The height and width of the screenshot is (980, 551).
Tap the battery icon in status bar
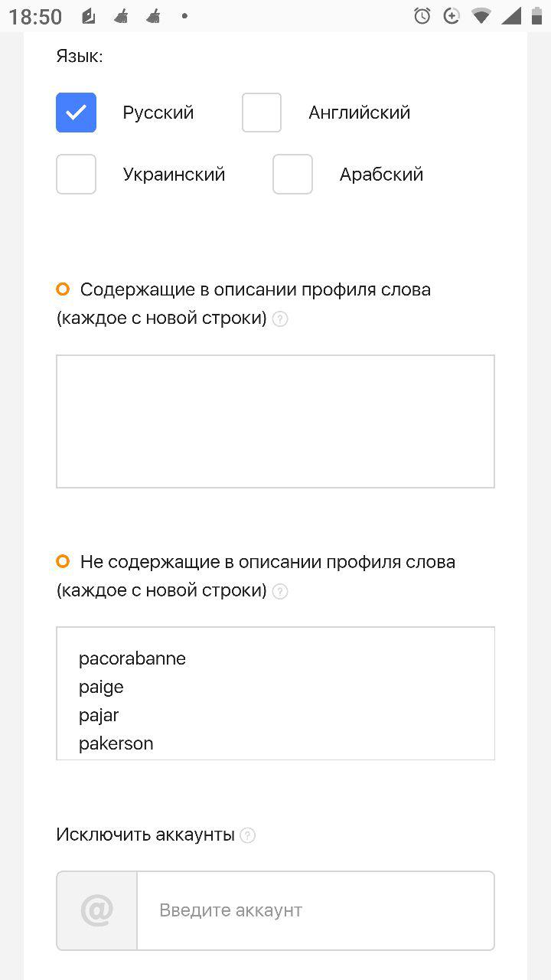[x=536, y=16]
